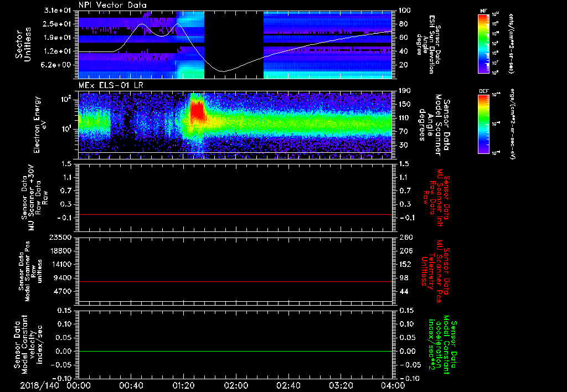Click the '4700' scanner position tick
Screen dimensions: 567x392
(64, 291)
